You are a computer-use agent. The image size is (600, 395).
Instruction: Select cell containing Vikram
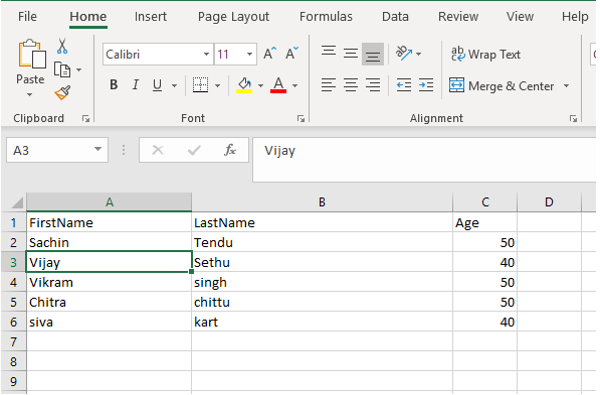109,282
